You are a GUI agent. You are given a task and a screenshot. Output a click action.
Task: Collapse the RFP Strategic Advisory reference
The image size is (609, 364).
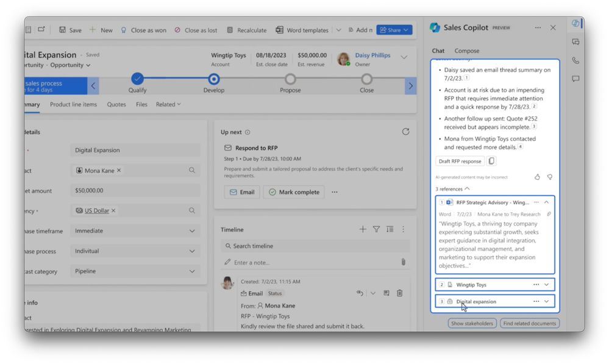tap(546, 202)
